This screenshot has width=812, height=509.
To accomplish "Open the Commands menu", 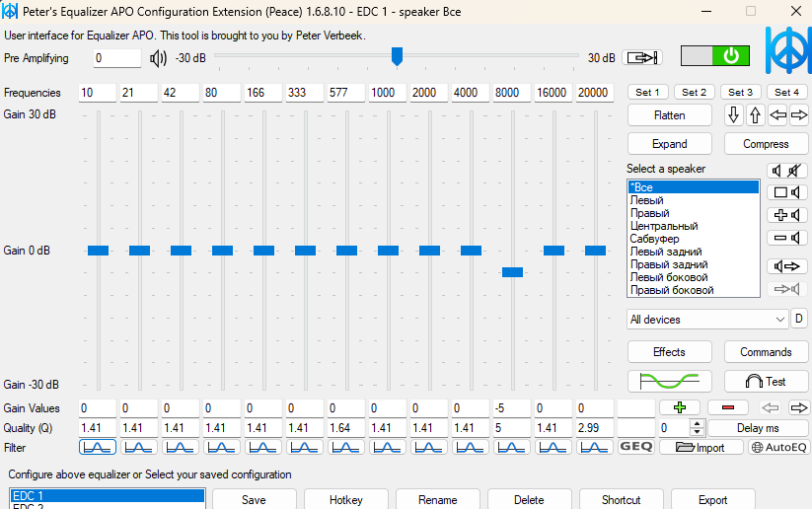I will tap(766, 352).
